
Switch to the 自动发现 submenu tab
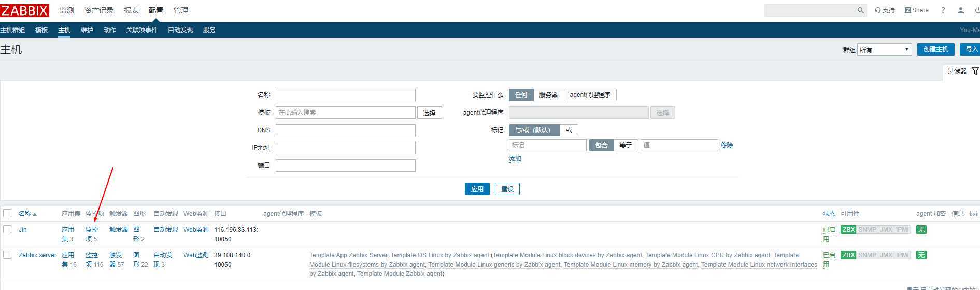[x=180, y=30]
